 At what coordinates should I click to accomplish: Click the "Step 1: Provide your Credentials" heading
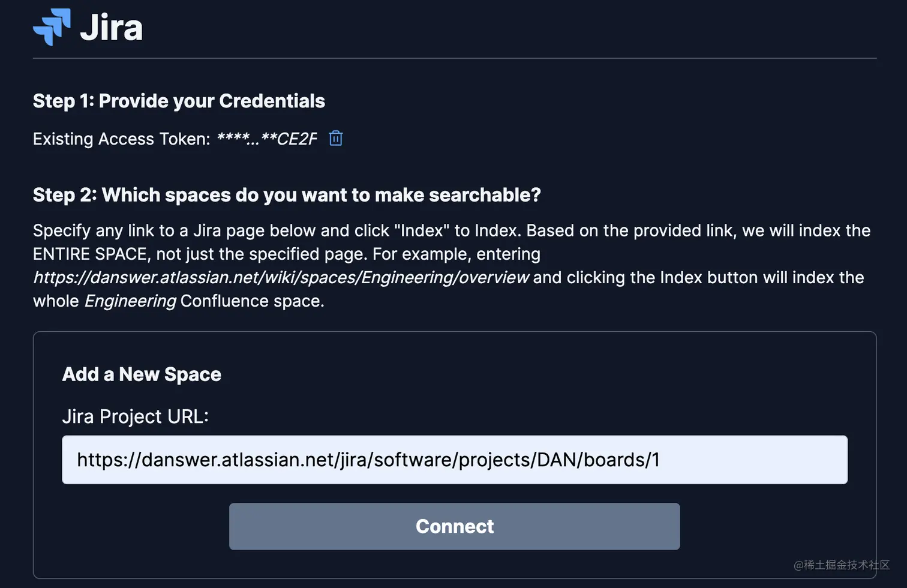pos(179,101)
